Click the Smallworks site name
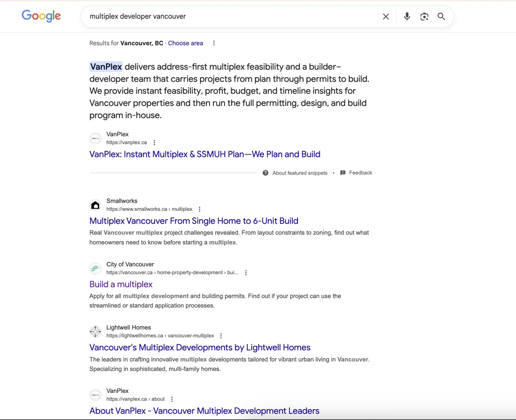This screenshot has width=516, height=420. click(x=122, y=201)
